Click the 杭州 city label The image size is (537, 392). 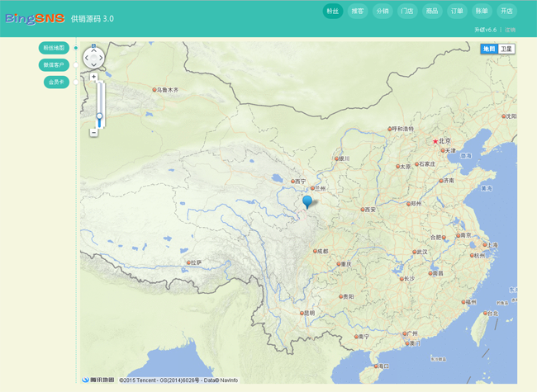(x=479, y=256)
